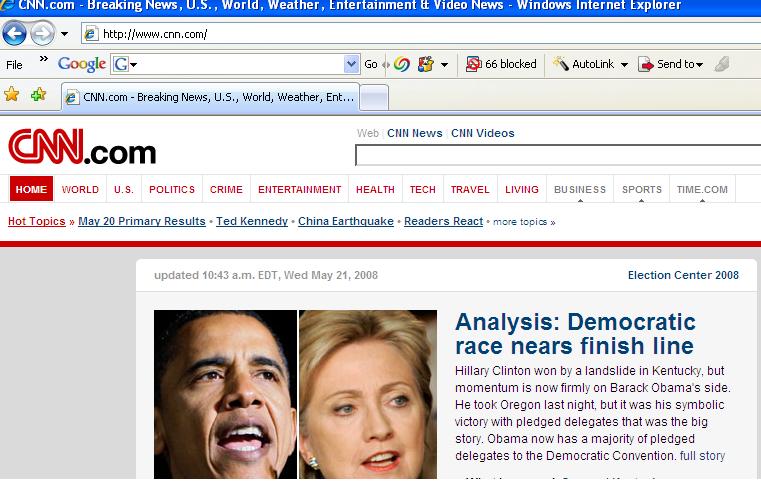Click the Election Center 2008 link
The image size is (761, 481).
tap(683, 275)
